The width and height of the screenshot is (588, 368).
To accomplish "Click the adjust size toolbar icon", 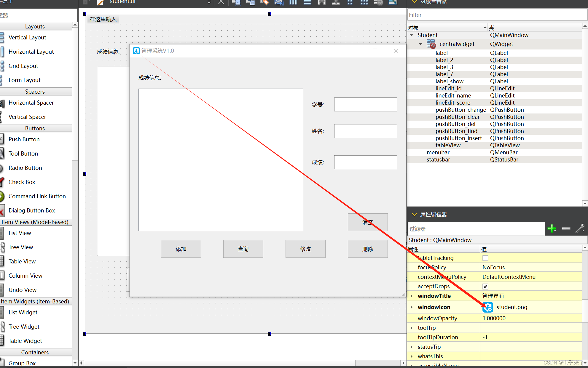I will click(393, 2).
